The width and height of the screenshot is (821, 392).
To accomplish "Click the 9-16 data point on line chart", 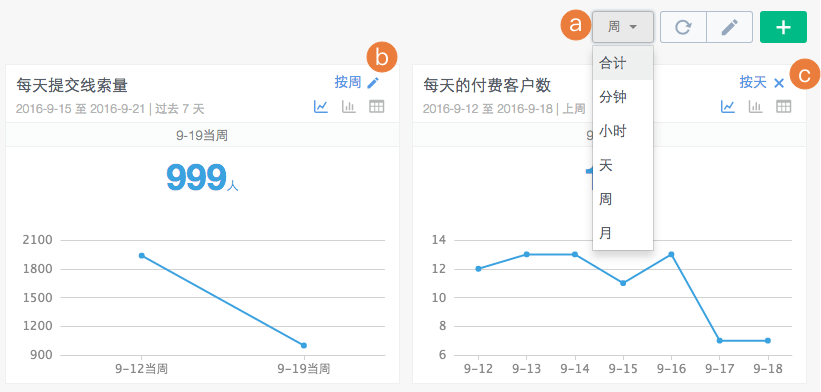I will [671, 254].
